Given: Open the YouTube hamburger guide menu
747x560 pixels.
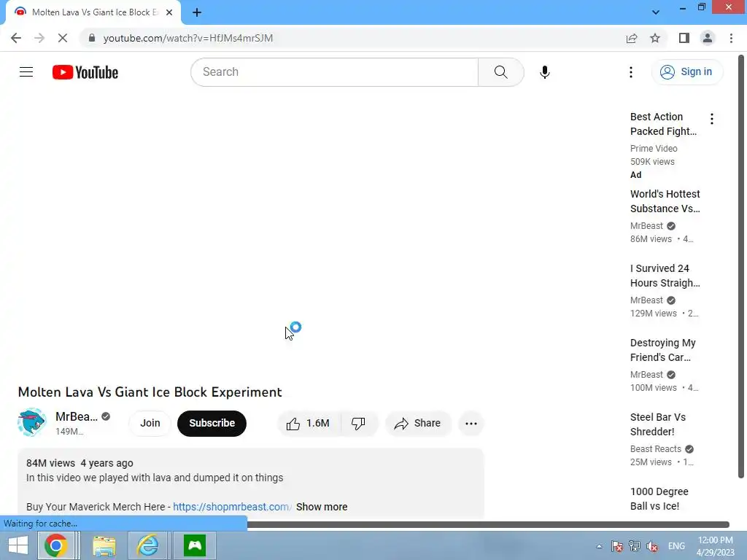Looking at the screenshot, I should 26,72.
